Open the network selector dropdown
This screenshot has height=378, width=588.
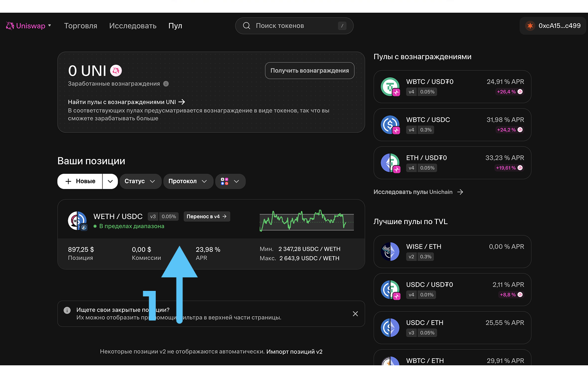[x=230, y=181]
